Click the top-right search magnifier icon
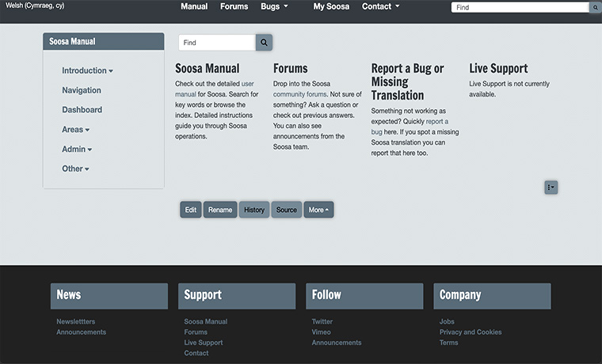The width and height of the screenshot is (602, 364). tap(595, 7)
